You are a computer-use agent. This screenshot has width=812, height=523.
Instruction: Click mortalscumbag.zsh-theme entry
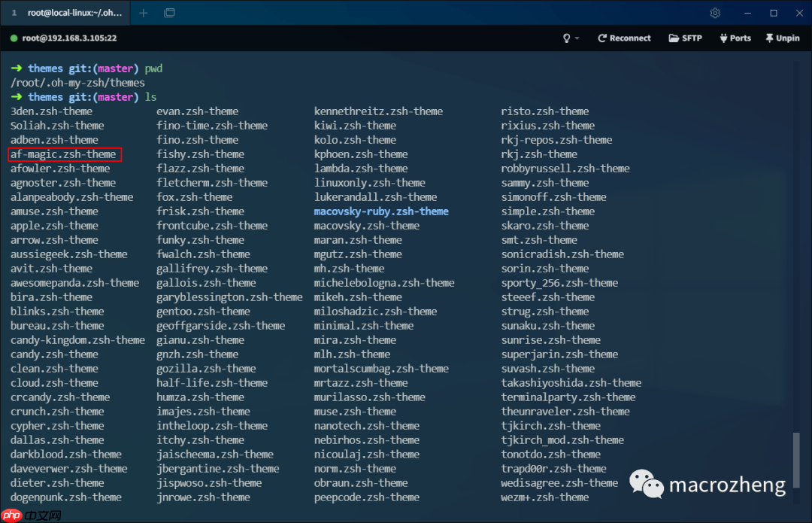[381, 369]
